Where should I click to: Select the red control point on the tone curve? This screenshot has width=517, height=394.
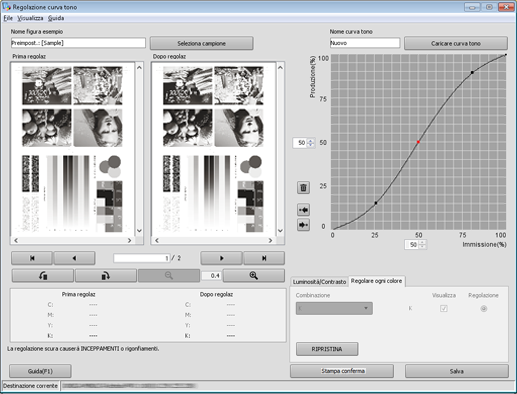pos(418,142)
